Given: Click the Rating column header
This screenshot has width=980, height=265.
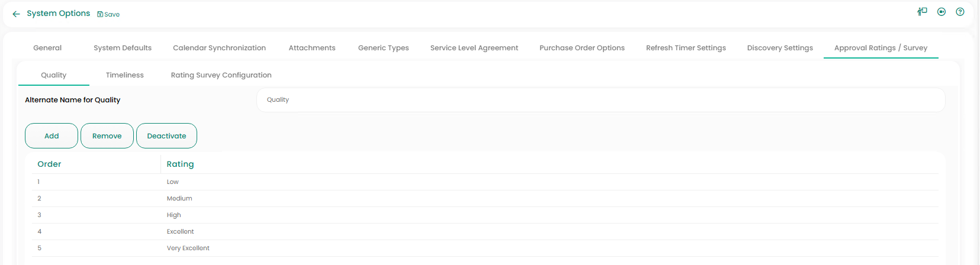Looking at the screenshot, I should [x=180, y=164].
